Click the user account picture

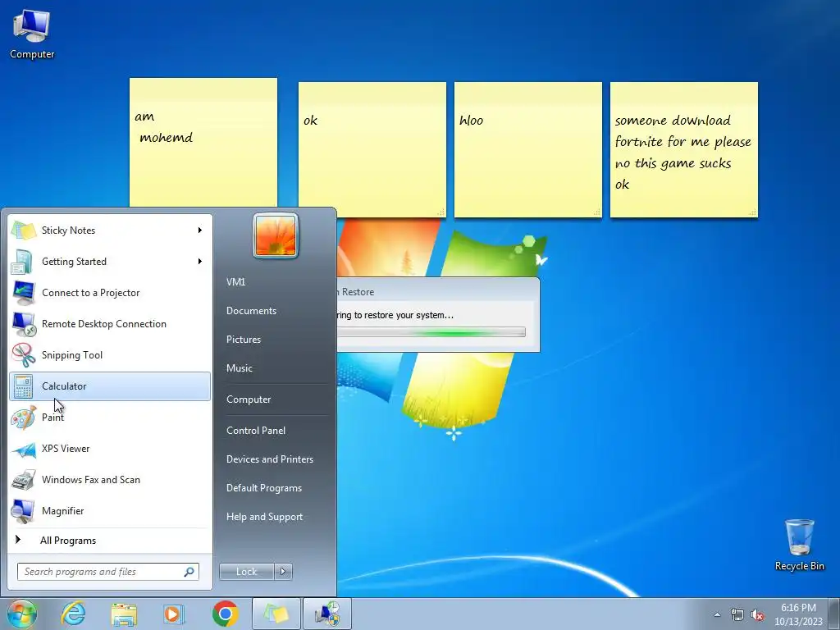pos(276,235)
